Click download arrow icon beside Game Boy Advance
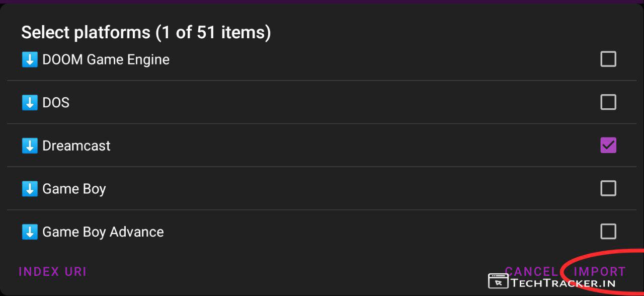Image resolution: width=644 pixels, height=296 pixels. coord(30,232)
